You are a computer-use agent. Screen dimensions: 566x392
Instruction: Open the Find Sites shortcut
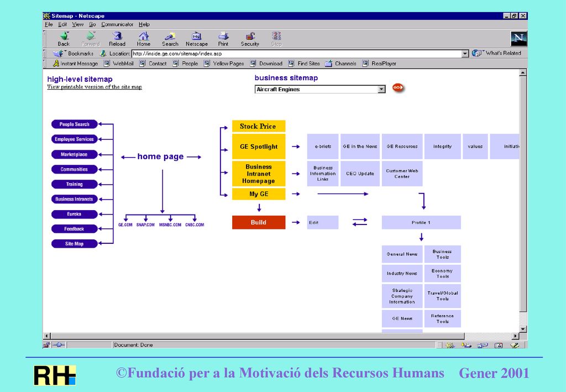pyautogui.click(x=305, y=64)
